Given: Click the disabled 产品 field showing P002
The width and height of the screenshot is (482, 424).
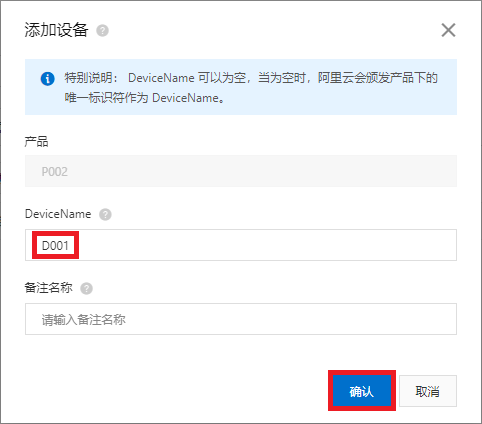Looking at the screenshot, I should [241, 171].
